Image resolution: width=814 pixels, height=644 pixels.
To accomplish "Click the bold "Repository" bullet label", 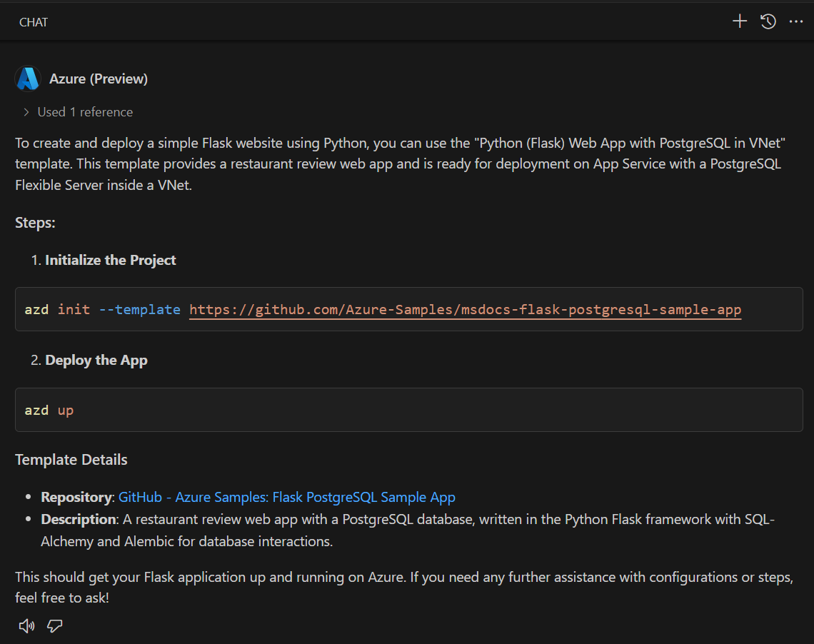I will coord(76,497).
